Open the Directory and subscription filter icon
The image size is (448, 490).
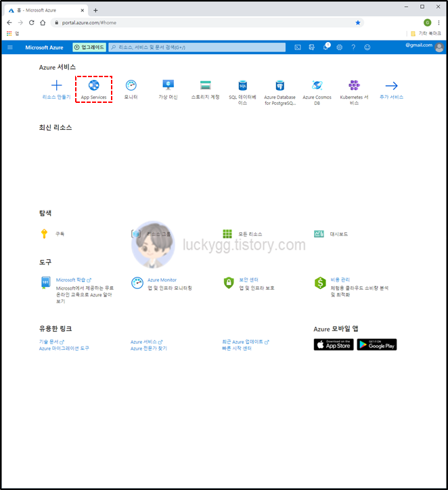[311, 47]
